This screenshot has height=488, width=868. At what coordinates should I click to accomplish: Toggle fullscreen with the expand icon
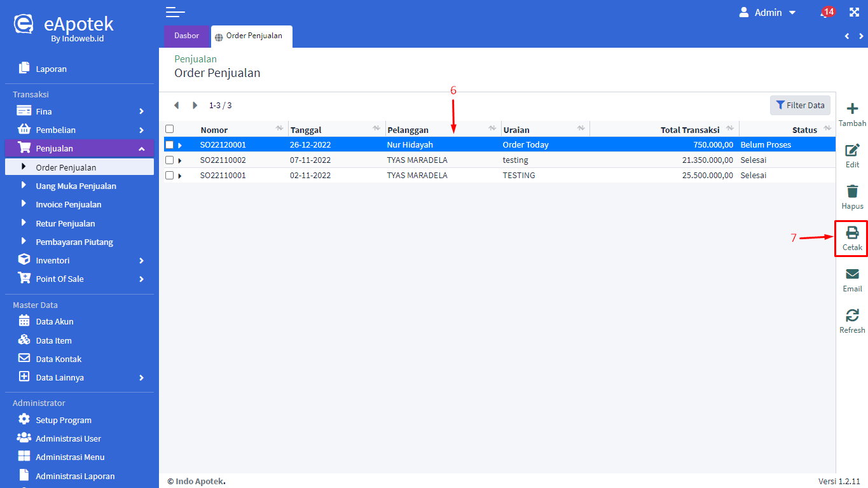click(x=854, y=12)
